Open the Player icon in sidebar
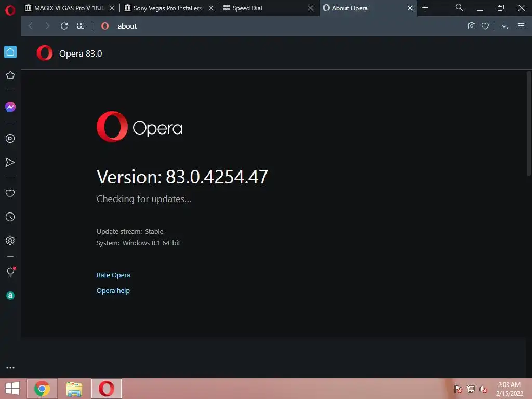This screenshot has height=399, width=532. click(x=10, y=138)
